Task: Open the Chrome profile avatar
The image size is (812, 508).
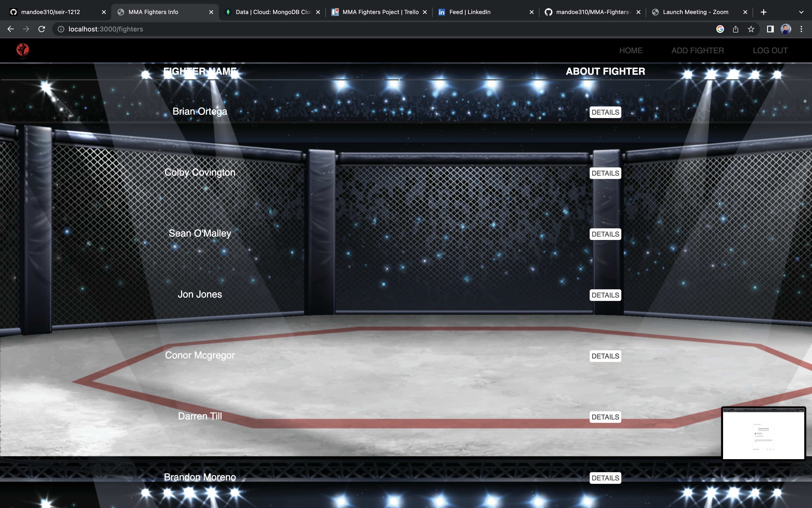Action: tap(786, 29)
